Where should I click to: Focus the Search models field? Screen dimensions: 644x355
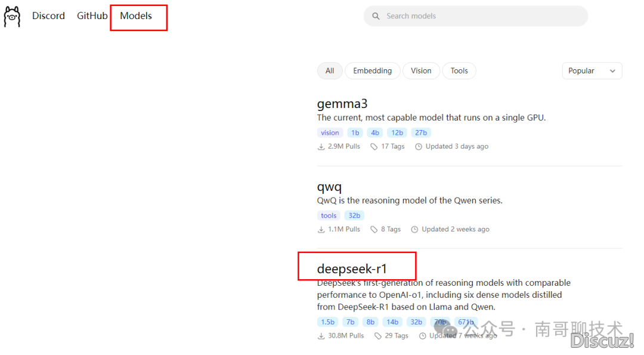coord(476,16)
